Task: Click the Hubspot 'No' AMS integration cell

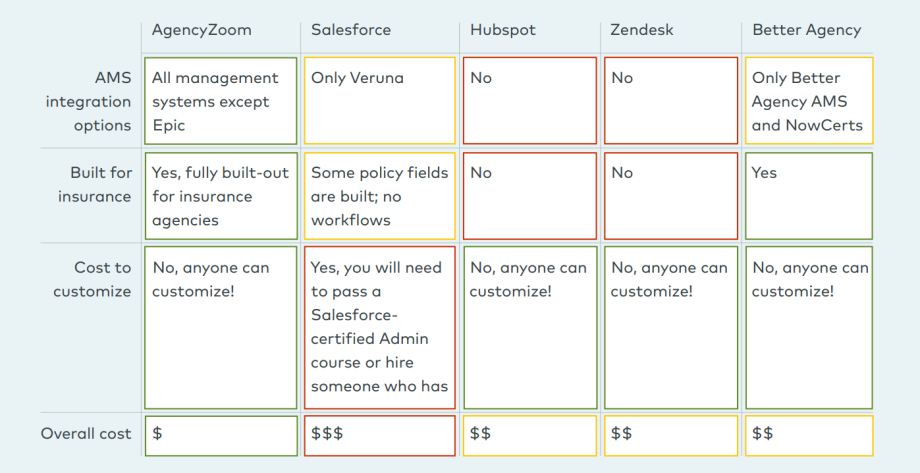Action: (x=530, y=101)
